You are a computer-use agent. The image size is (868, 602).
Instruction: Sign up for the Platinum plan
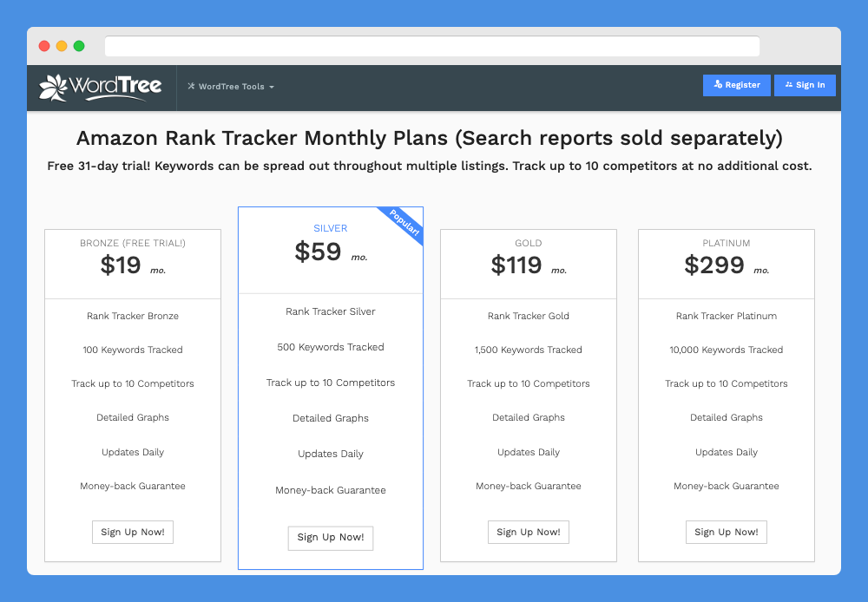tap(727, 532)
